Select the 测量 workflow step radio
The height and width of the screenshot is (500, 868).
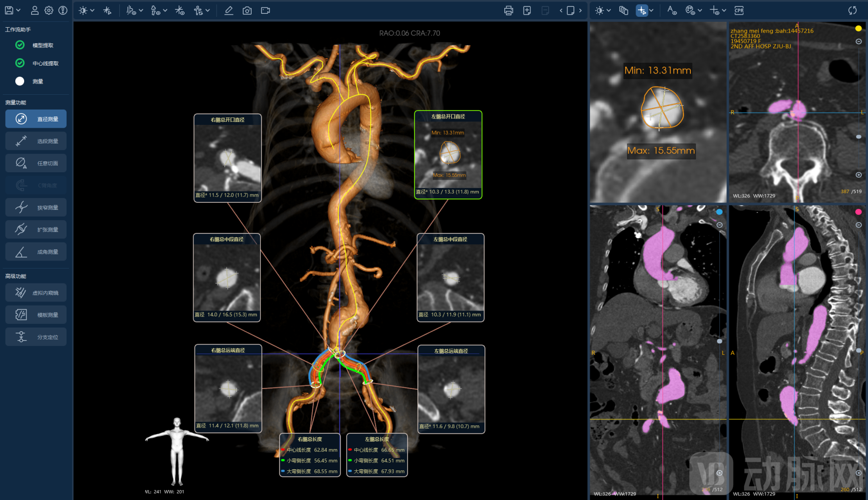pos(20,81)
